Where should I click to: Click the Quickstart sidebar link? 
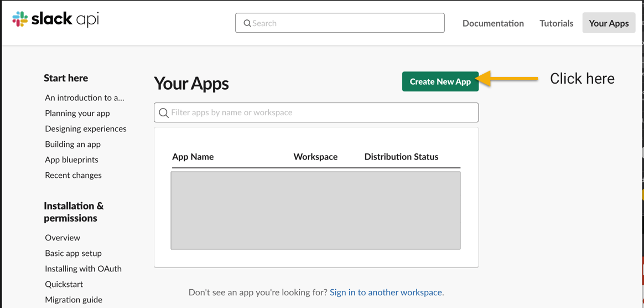click(x=64, y=284)
